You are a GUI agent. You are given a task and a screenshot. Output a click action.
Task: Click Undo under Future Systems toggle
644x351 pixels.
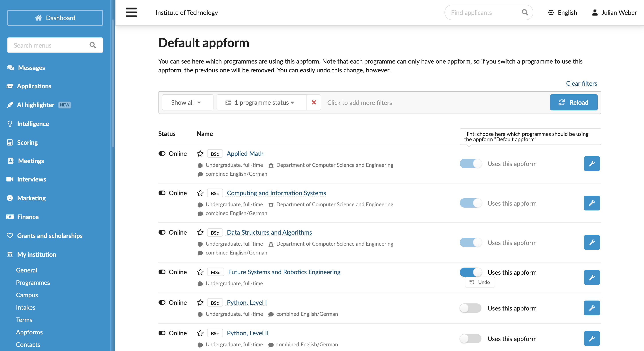479,282
